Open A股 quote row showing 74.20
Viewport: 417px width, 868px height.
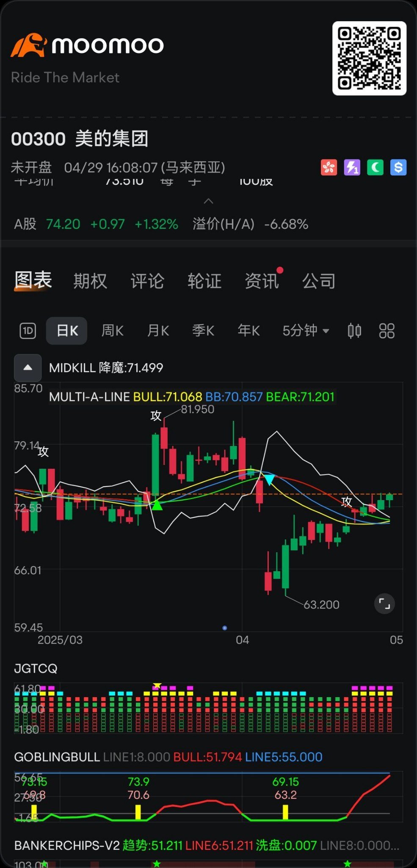point(96,224)
